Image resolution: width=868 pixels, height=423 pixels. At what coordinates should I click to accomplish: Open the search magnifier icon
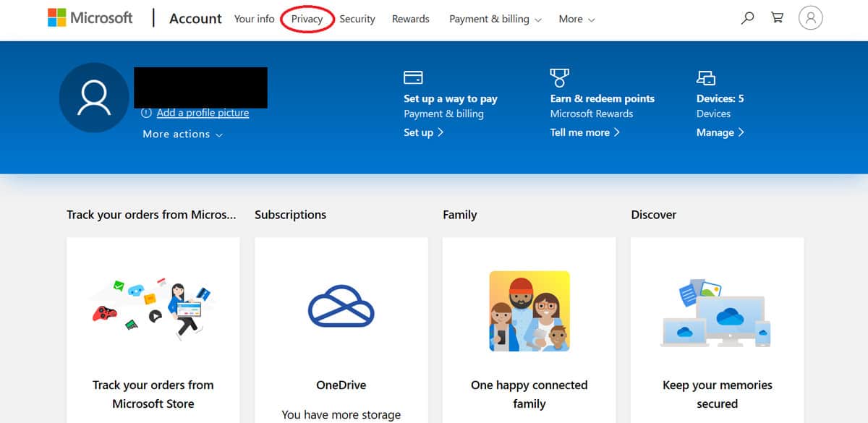pyautogui.click(x=748, y=19)
